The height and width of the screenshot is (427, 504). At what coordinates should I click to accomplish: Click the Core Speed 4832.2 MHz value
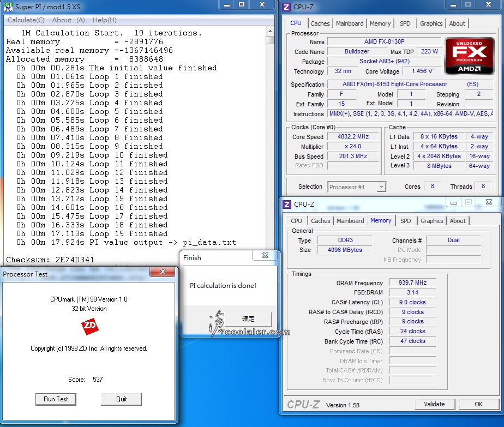tap(353, 136)
